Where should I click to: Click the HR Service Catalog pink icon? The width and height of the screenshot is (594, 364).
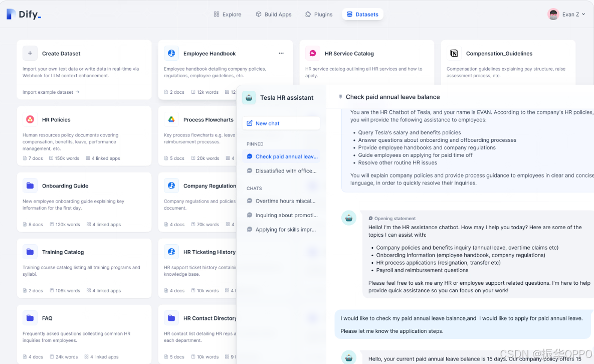coord(312,54)
